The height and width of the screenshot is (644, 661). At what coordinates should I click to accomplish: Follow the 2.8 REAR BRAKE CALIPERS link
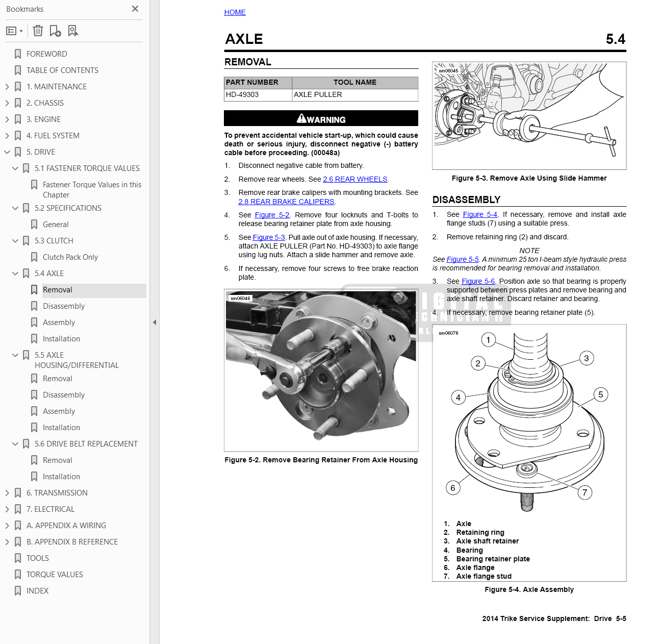tap(286, 202)
